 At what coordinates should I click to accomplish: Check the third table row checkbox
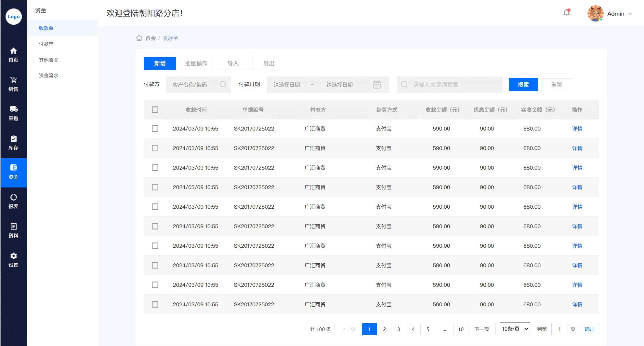point(155,168)
